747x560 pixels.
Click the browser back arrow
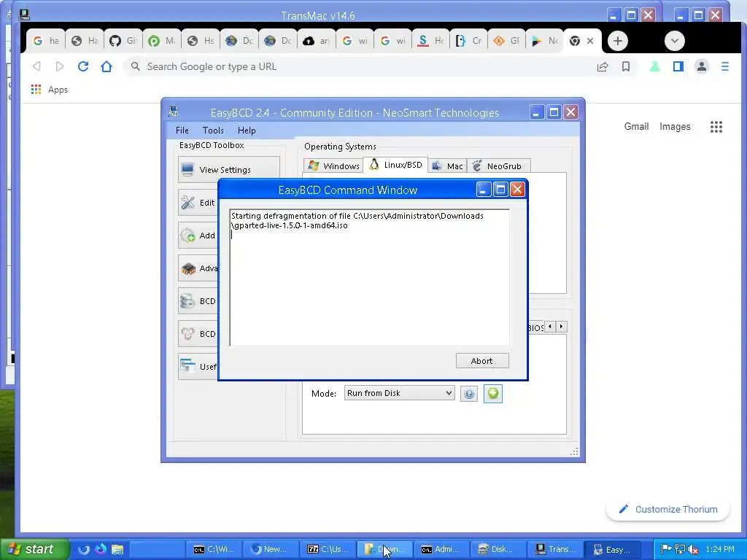pyautogui.click(x=36, y=66)
